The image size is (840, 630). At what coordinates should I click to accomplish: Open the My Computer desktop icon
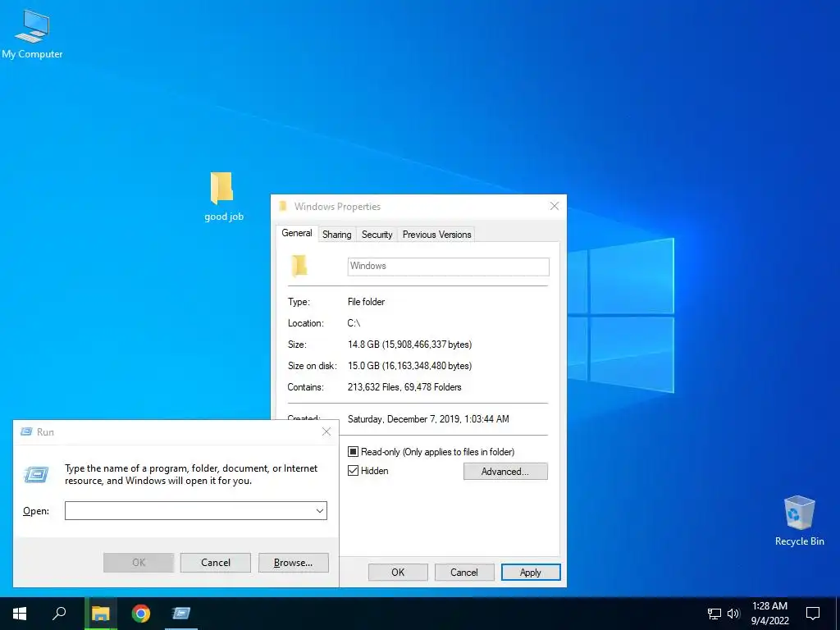32,34
